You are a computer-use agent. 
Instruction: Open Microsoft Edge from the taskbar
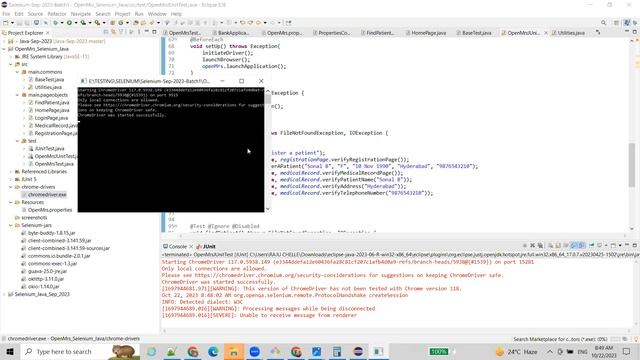point(213,351)
